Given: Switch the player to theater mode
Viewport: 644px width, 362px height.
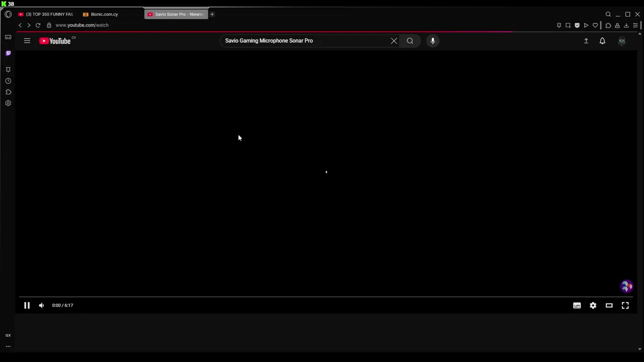Looking at the screenshot, I should tap(609, 305).
